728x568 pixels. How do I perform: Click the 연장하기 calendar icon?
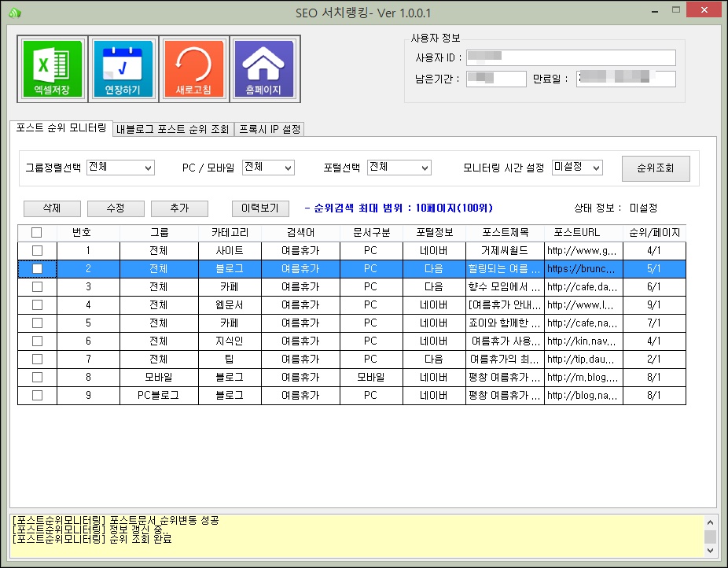coord(123,69)
